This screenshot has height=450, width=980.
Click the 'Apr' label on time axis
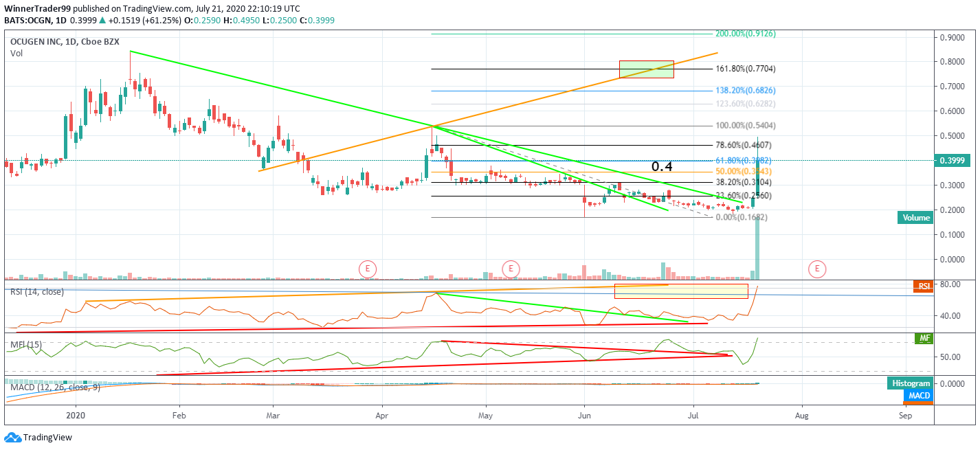coord(381,416)
